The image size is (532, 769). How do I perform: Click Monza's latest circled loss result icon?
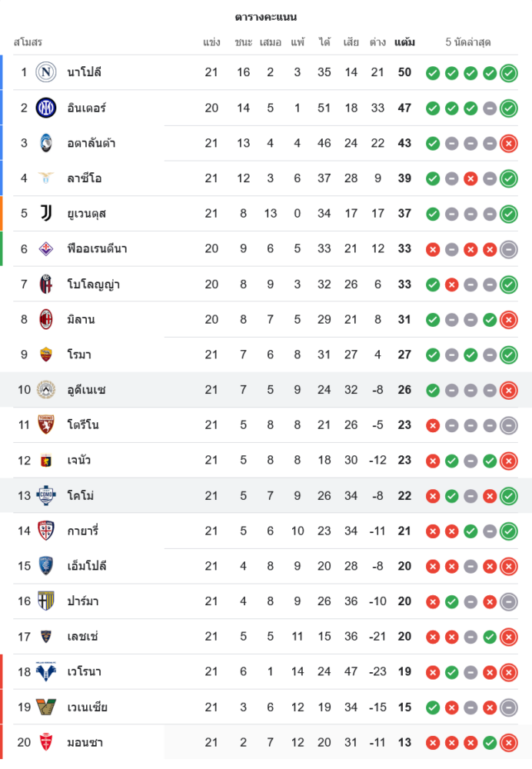click(x=508, y=743)
